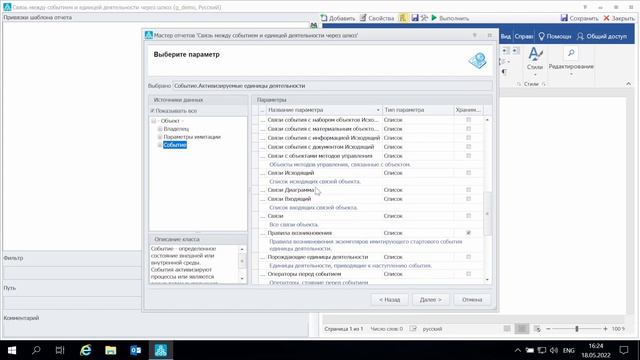Check the box for the Связи Диаграмма row
Screen dimensions: 640x360
(469, 190)
